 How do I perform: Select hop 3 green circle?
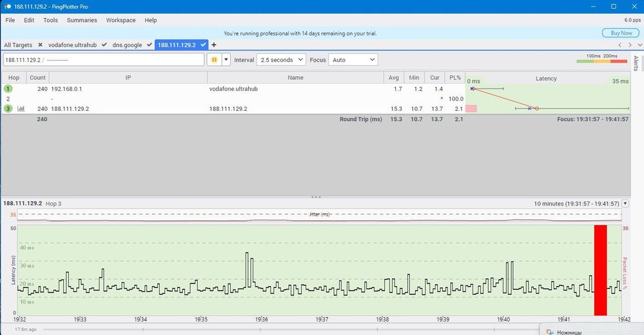[8, 108]
